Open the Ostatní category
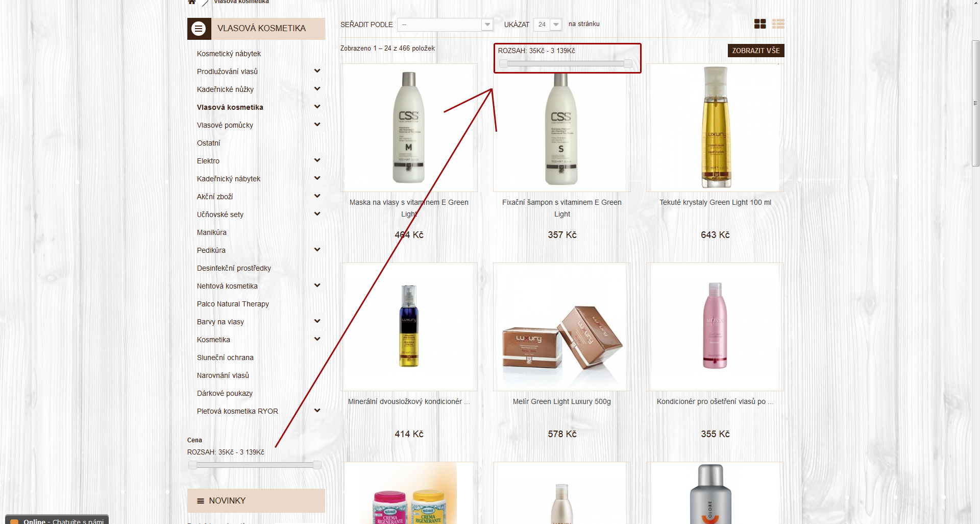This screenshot has width=980, height=524. click(208, 143)
